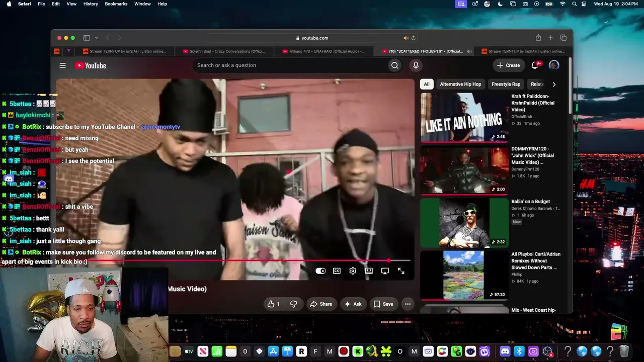Image resolution: width=644 pixels, height=362 pixels.
Task: Open Spotlight search in the menu bar
Action: (x=574, y=4)
